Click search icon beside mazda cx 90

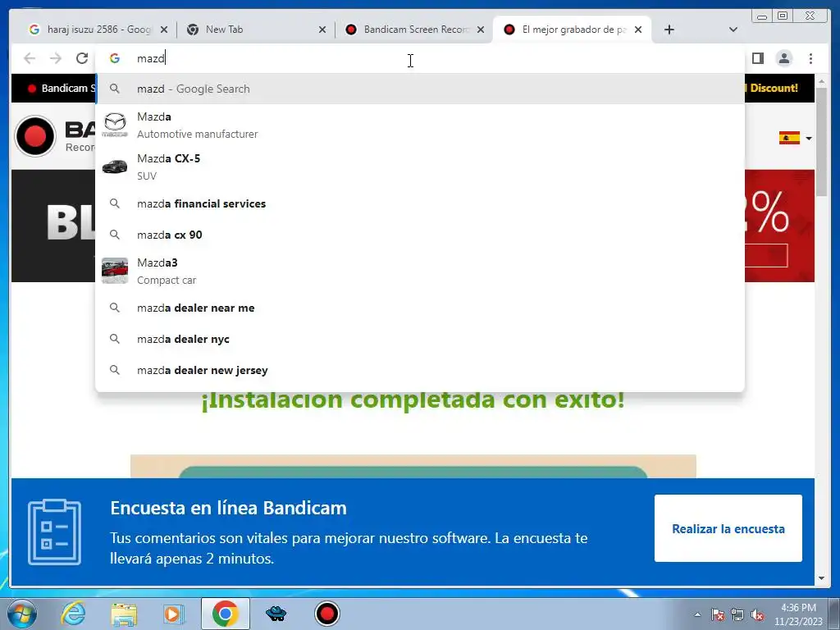click(x=115, y=235)
